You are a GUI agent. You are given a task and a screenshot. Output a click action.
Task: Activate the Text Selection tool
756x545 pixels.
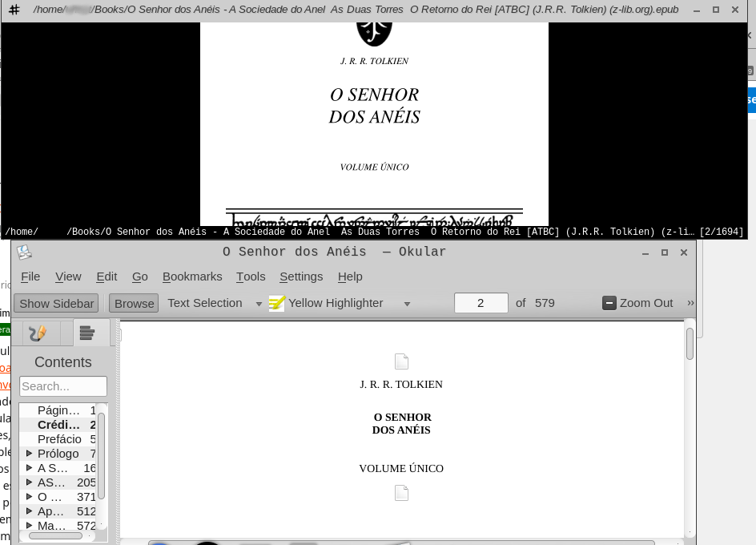(205, 303)
